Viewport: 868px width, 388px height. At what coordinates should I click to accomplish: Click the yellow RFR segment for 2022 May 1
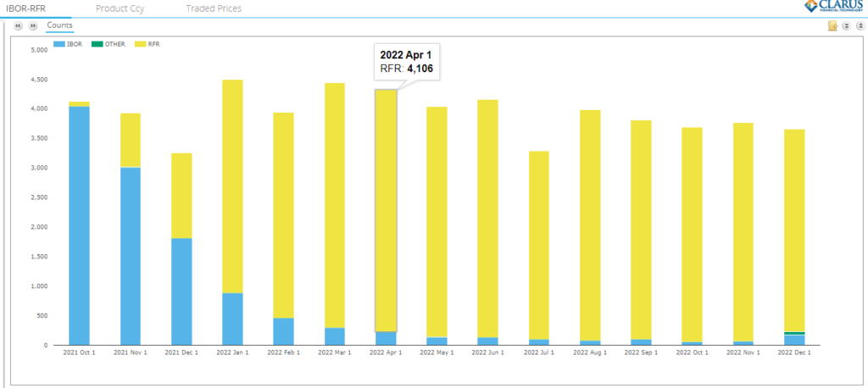[437, 222]
